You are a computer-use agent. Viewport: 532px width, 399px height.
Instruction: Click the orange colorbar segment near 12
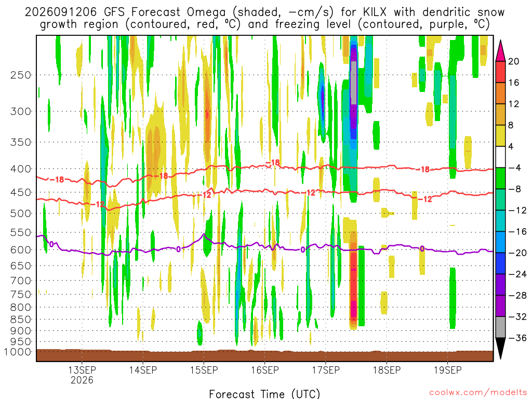pyautogui.click(x=500, y=94)
